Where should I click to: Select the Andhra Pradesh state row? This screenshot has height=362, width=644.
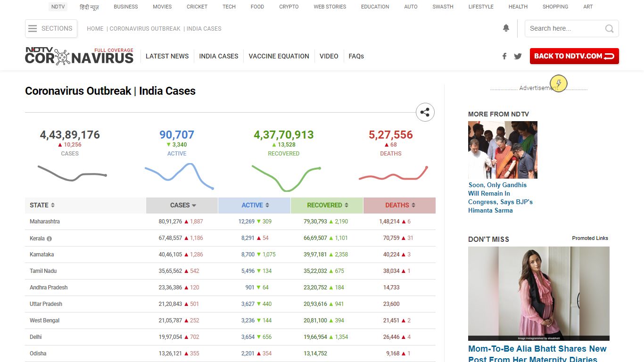tap(230, 288)
